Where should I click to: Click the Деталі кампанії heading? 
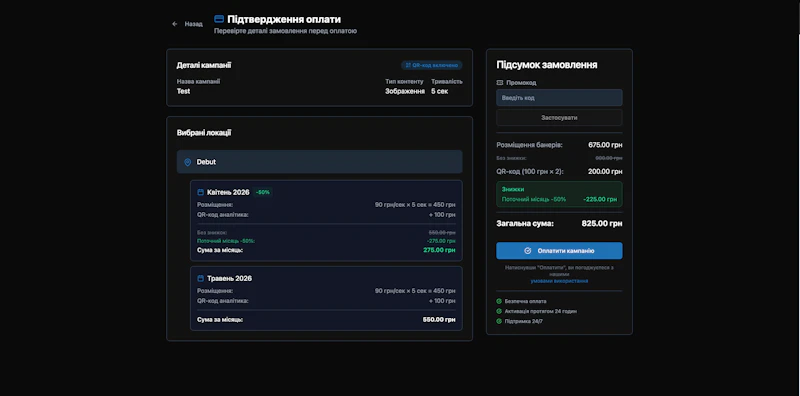pos(204,65)
